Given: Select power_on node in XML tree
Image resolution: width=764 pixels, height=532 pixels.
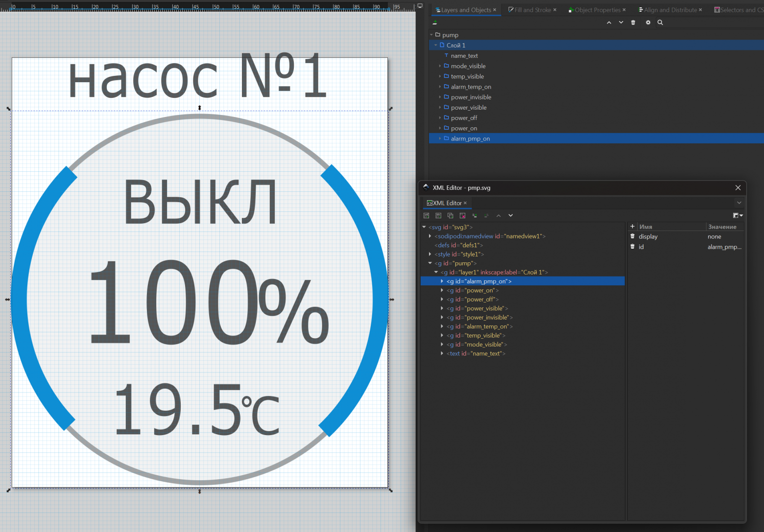Looking at the screenshot, I should (x=473, y=290).
